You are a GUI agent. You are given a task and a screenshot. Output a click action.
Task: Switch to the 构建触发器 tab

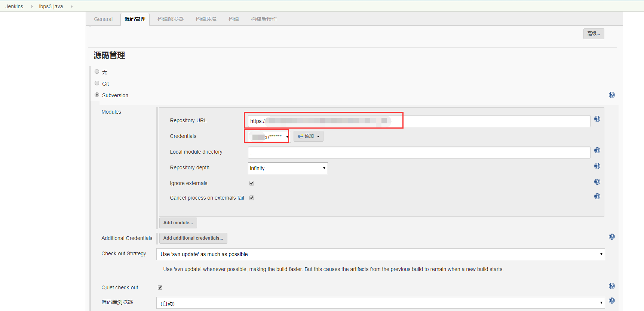[170, 19]
